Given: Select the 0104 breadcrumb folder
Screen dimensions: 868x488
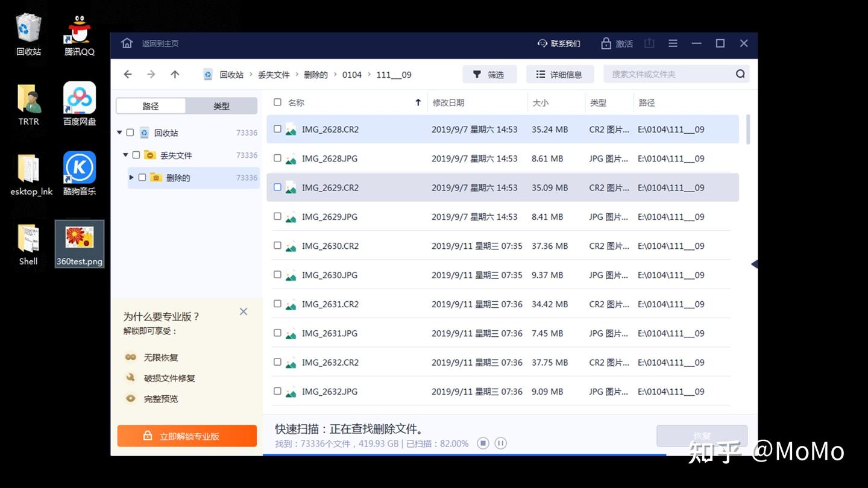Looking at the screenshot, I should (352, 75).
